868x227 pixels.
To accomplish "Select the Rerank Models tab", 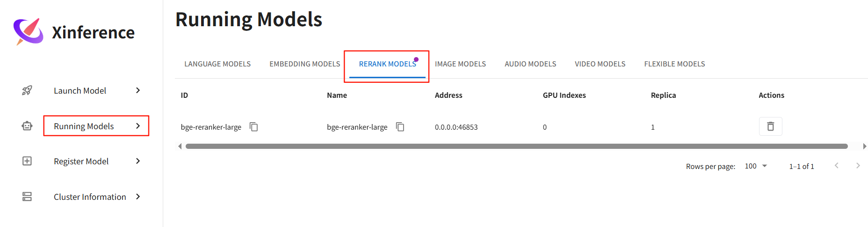I will coord(388,64).
